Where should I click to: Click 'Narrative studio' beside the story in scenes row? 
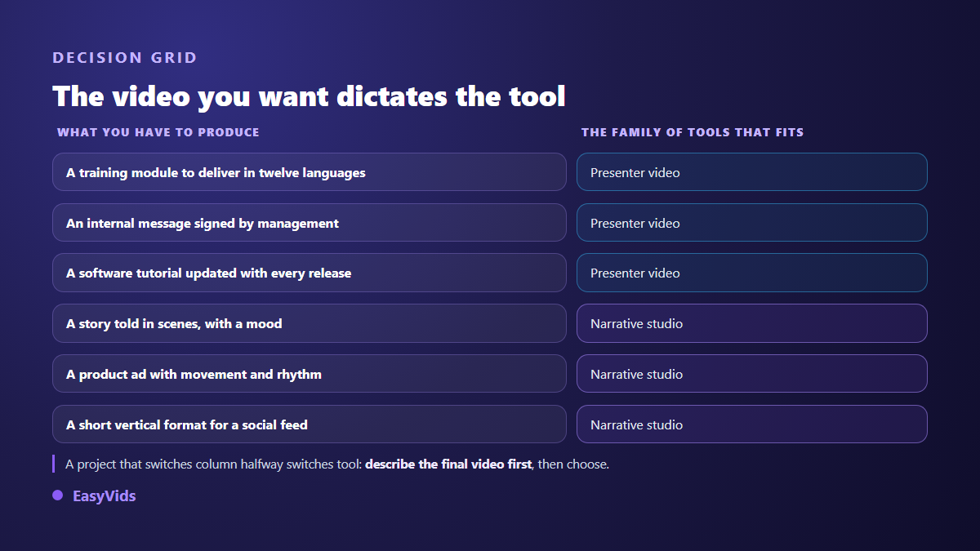tap(752, 323)
